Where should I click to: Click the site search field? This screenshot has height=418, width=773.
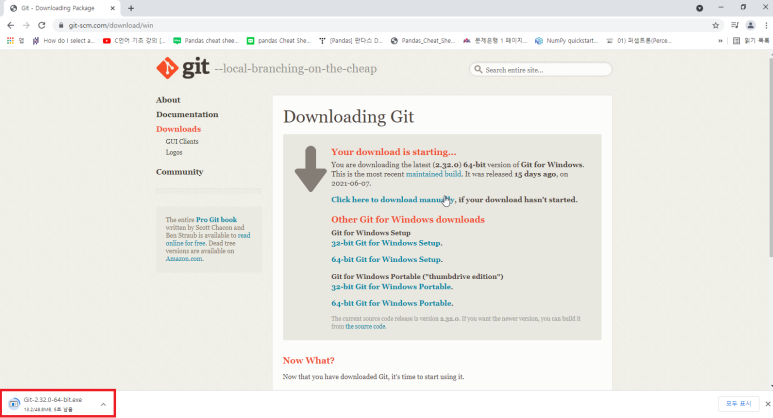click(x=540, y=70)
